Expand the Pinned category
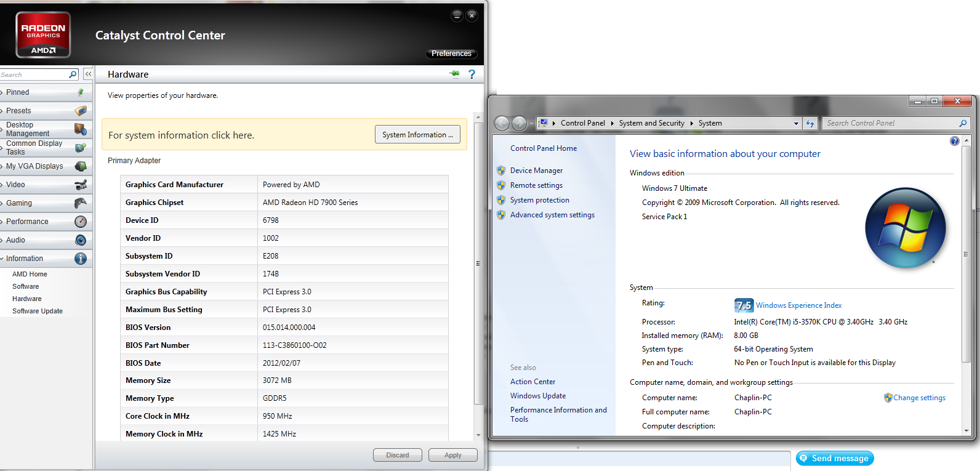980x471 pixels. pos(2,92)
